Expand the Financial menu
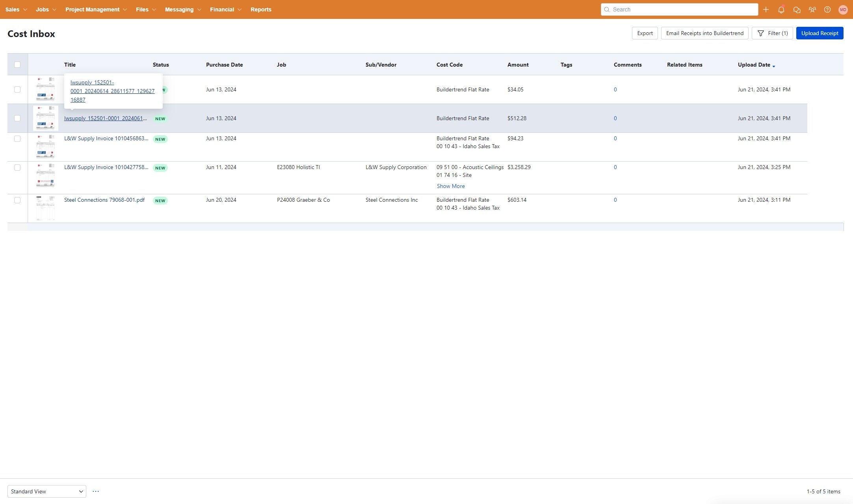 tap(225, 9)
